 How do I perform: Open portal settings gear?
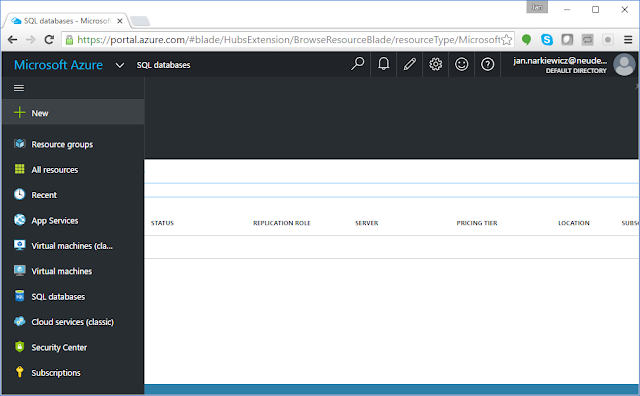point(436,64)
